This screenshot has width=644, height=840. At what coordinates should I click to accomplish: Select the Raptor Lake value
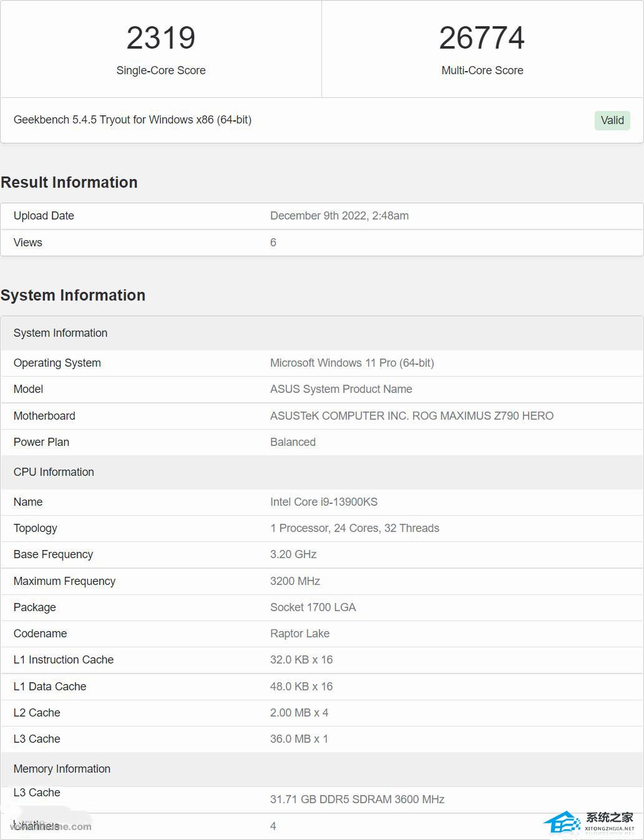(300, 634)
